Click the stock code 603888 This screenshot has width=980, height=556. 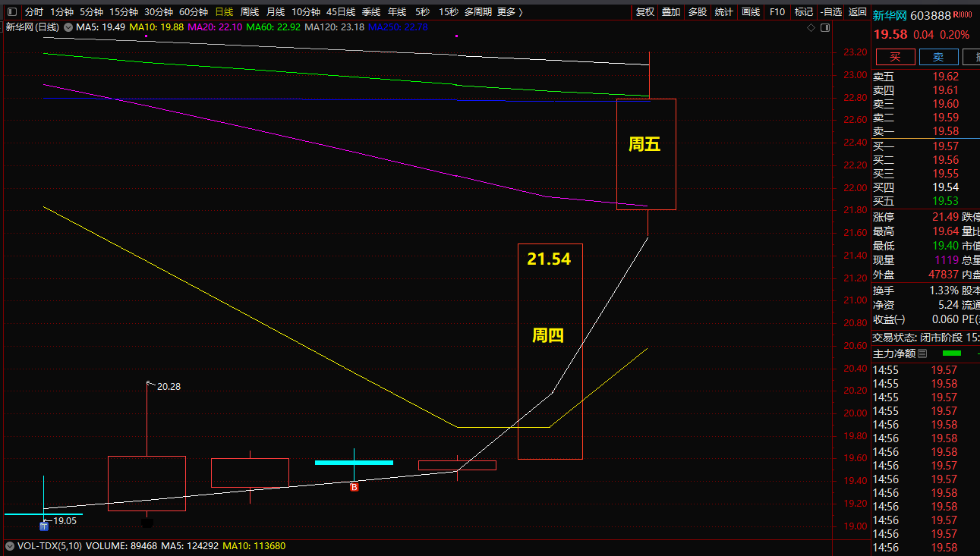[931, 16]
